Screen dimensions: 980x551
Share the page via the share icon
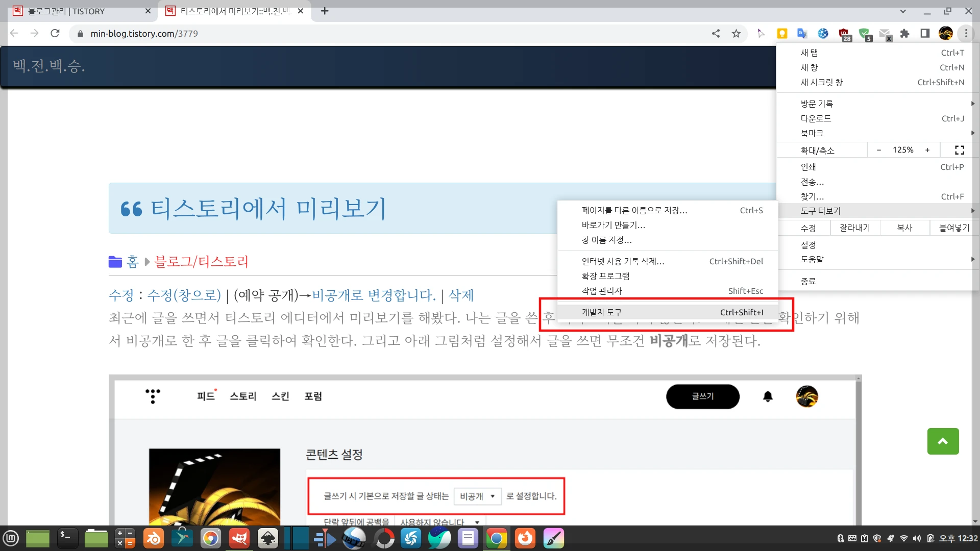point(716,34)
